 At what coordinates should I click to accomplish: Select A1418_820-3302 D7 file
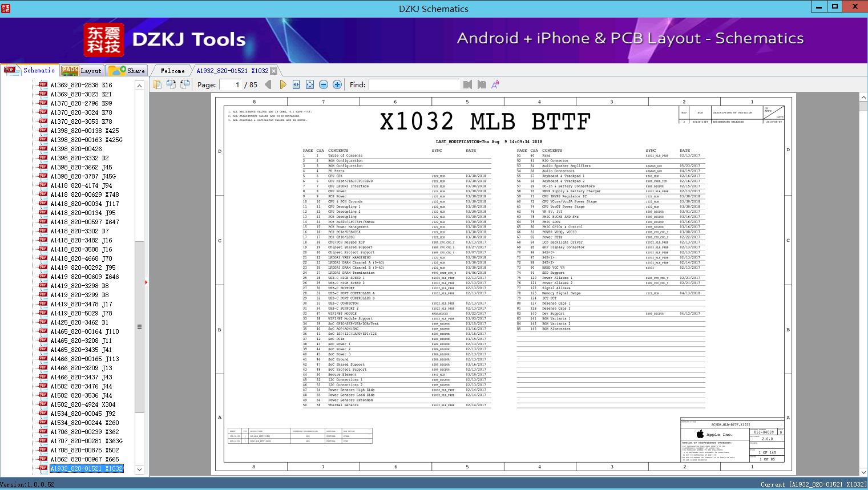point(79,231)
